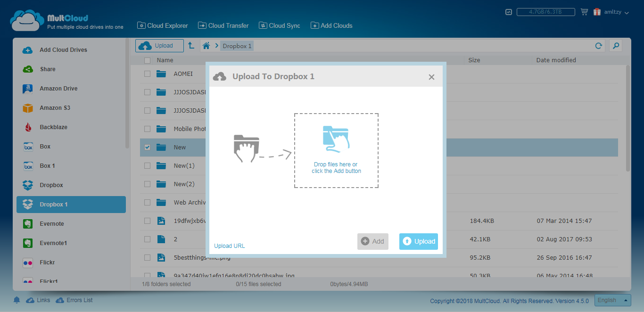Click the 02 Aug 2017 09:53 date
The image size is (644, 312).
point(564,239)
